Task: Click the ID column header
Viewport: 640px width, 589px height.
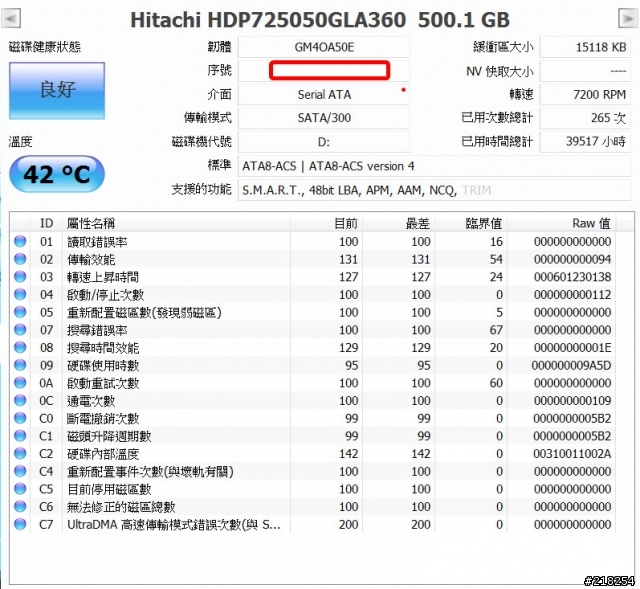Action: pyautogui.click(x=47, y=223)
